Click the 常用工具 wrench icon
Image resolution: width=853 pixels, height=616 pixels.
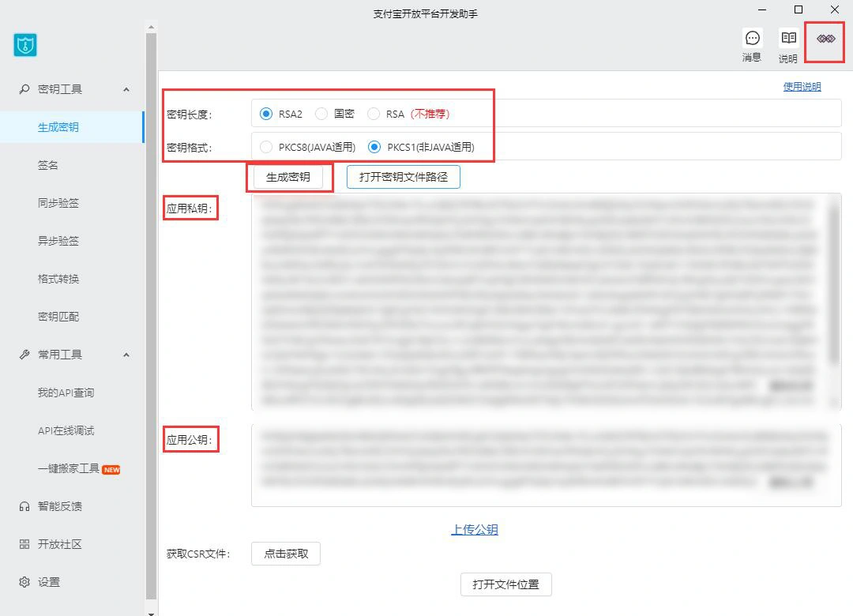(24, 355)
